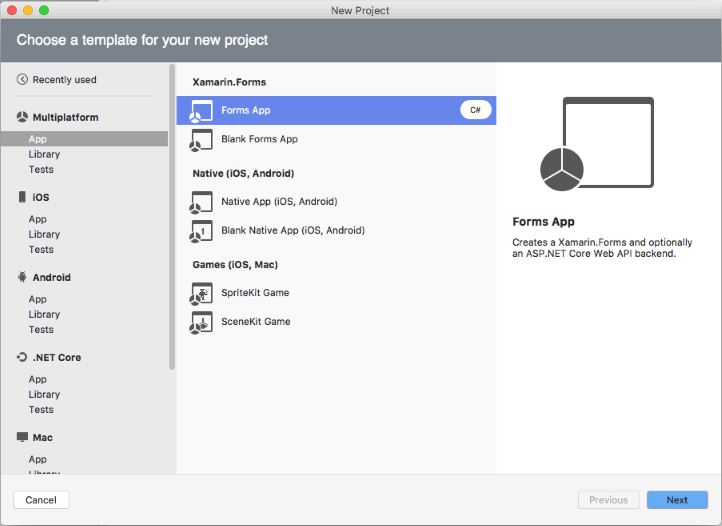The height and width of the screenshot is (526, 722).
Task: Select the Forms App template icon
Action: pyautogui.click(x=201, y=111)
